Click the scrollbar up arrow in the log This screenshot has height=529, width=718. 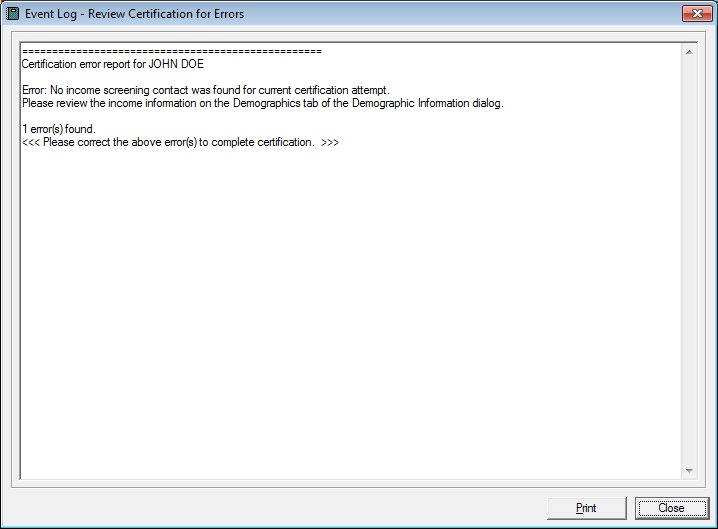(x=688, y=51)
